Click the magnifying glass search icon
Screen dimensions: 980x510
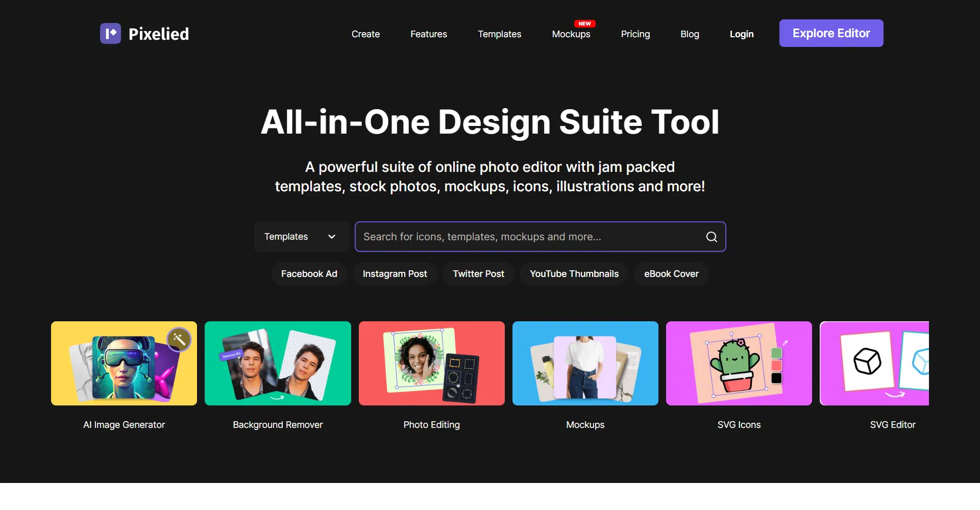(712, 237)
